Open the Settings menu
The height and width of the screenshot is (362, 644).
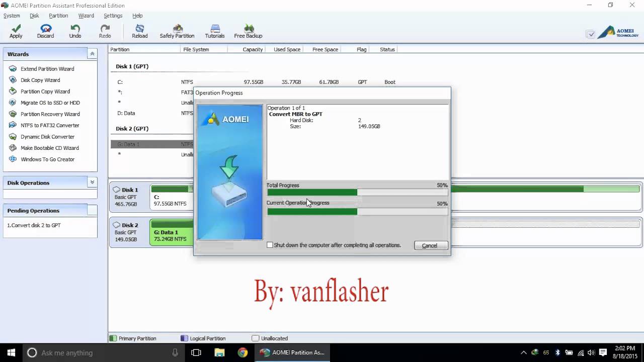coord(113,16)
